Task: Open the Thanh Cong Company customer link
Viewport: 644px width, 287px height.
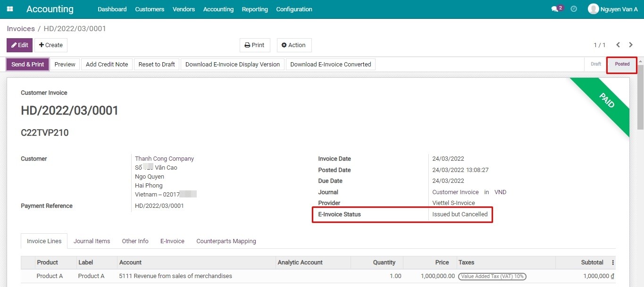Action: (164, 158)
